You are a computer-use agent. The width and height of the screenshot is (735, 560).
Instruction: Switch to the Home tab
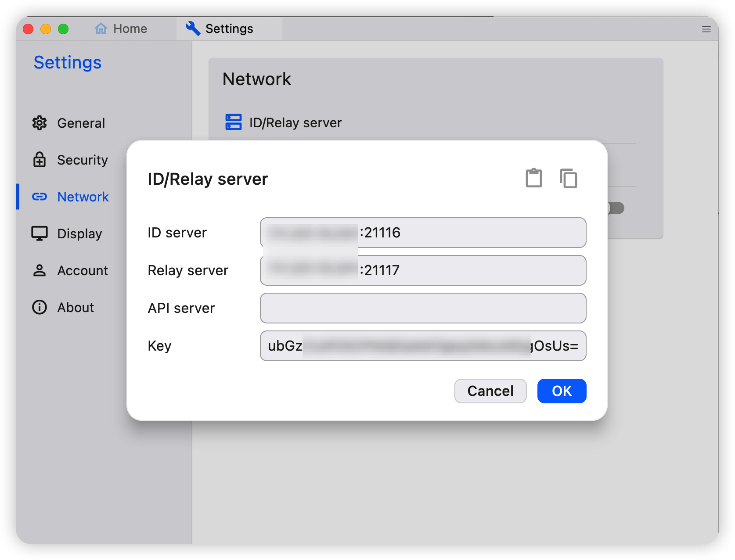point(121,29)
